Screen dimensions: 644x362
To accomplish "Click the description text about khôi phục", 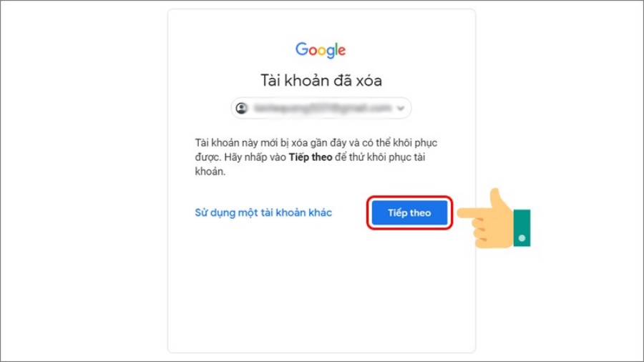I will pos(316,157).
